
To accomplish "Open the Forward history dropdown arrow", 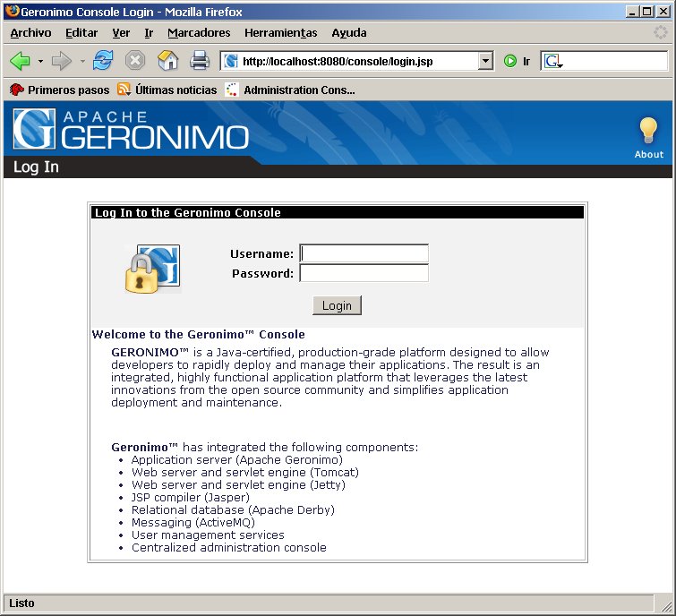I will coord(82,61).
